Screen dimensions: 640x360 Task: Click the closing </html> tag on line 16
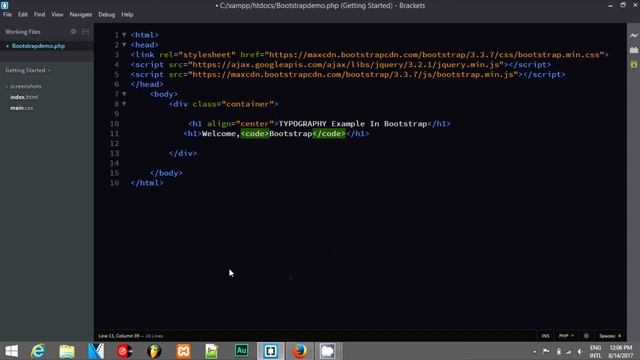(x=147, y=183)
